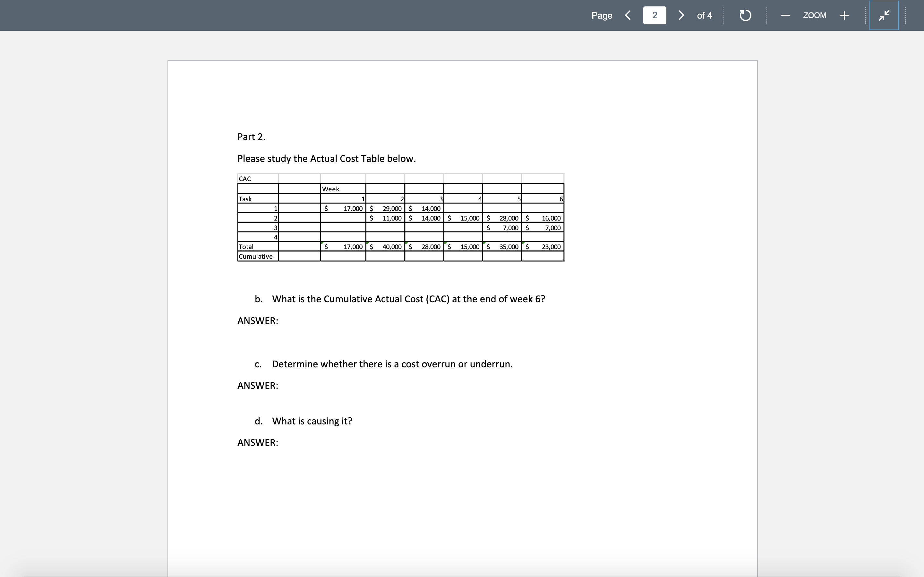This screenshot has height=577, width=924.
Task: Click the exit fullscreen icon
Action: point(884,15)
